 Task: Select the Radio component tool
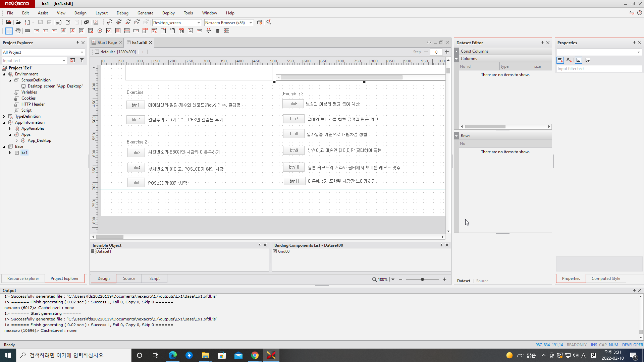tap(100, 31)
